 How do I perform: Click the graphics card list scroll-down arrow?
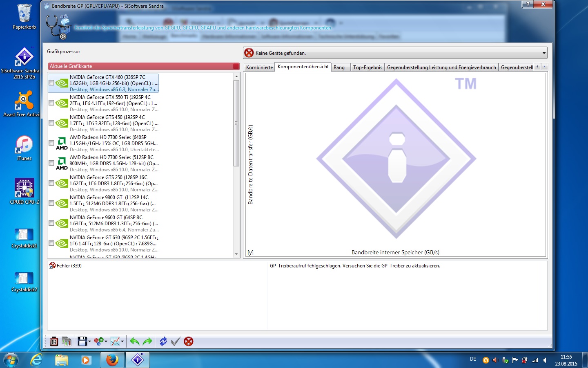(236, 254)
